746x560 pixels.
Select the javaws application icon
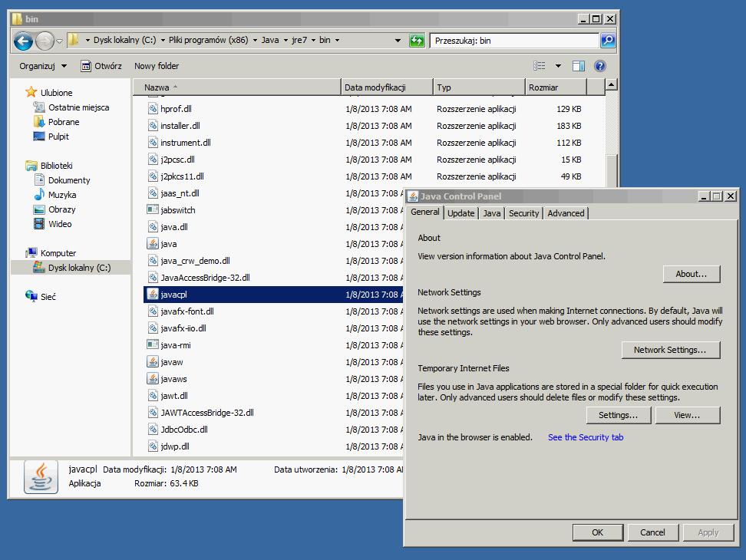point(152,379)
